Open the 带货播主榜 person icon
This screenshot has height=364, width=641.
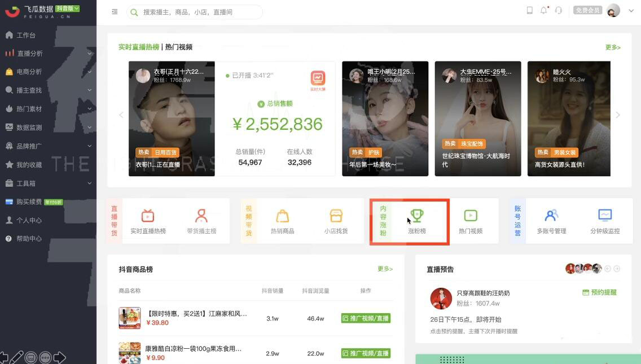pyautogui.click(x=201, y=216)
